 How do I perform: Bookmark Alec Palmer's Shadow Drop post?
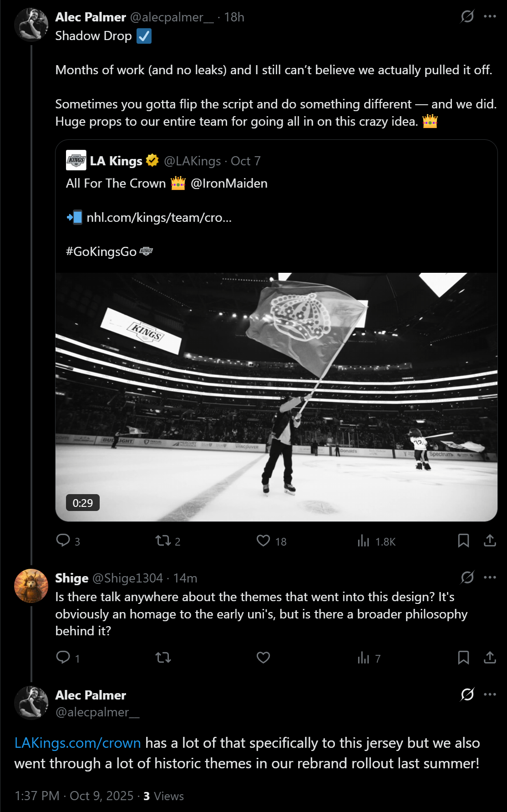click(x=463, y=541)
